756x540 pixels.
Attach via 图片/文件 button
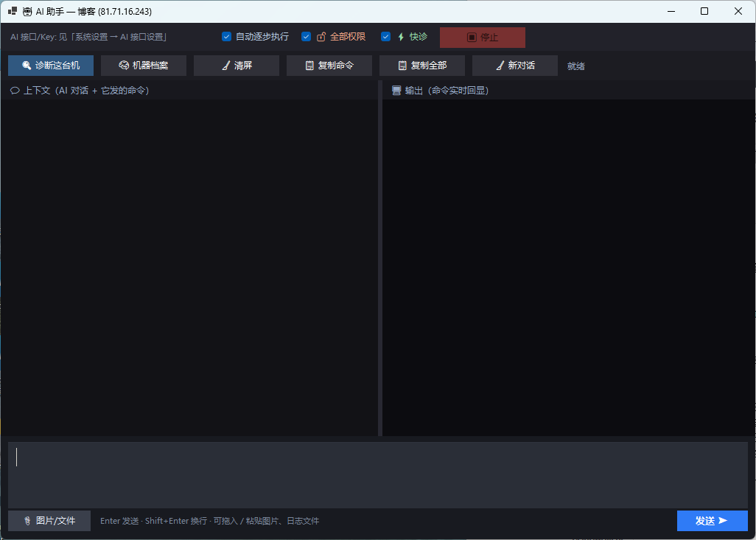point(49,521)
